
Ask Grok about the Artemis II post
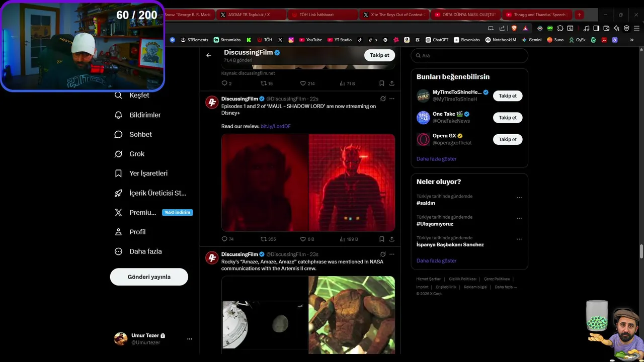(383, 254)
